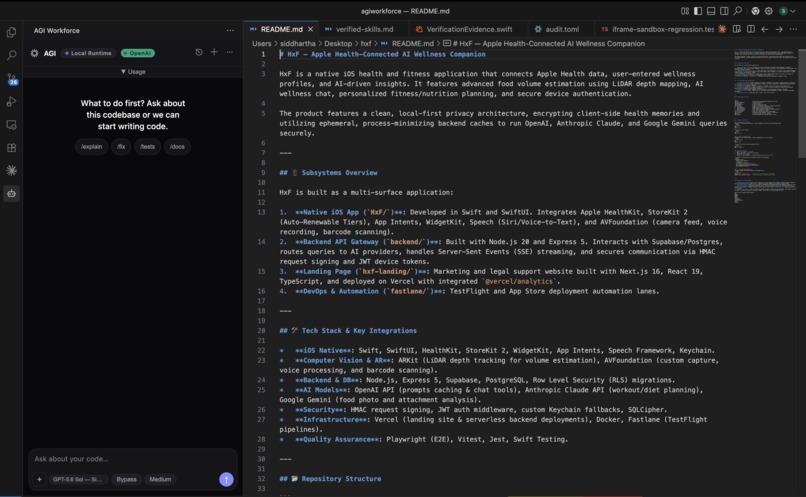
Task: Expand the Usage disclosure triangle
Action: 133,71
